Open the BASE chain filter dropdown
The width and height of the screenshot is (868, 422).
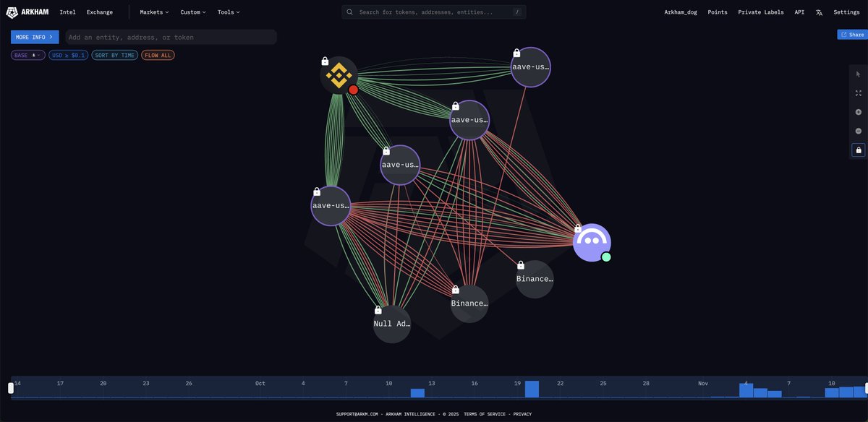28,55
